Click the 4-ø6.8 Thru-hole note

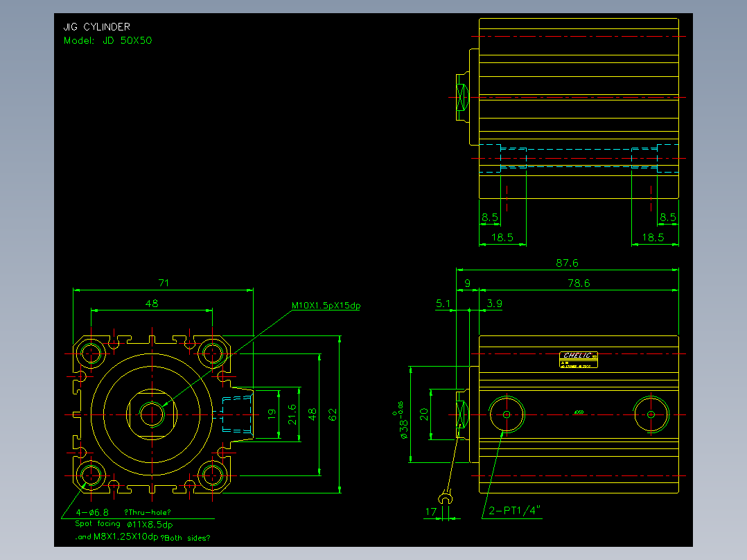123,513
